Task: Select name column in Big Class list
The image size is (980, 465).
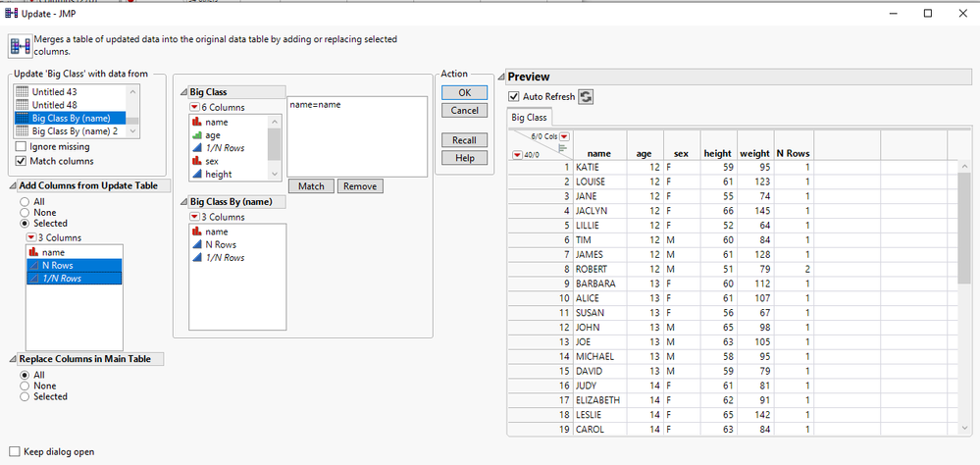Action: point(216,122)
